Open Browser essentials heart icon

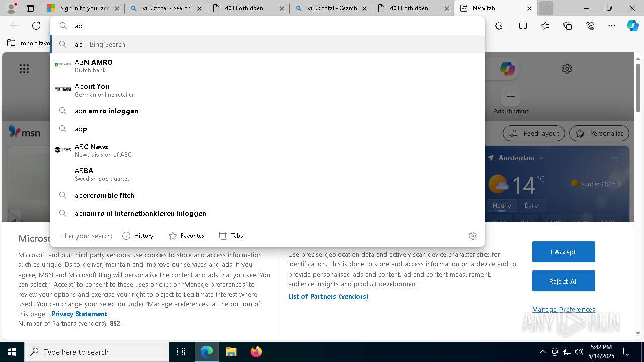click(590, 26)
